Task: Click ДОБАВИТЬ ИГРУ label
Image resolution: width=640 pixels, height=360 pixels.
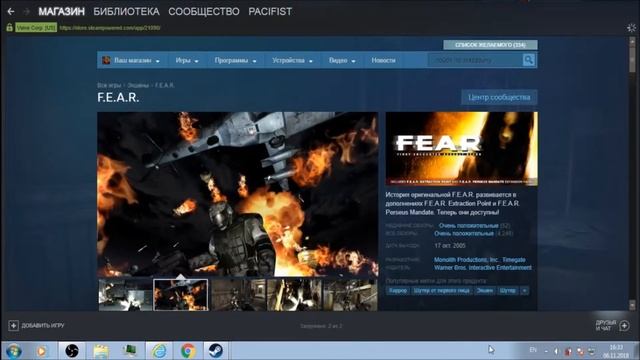Action: tap(43, 325)
